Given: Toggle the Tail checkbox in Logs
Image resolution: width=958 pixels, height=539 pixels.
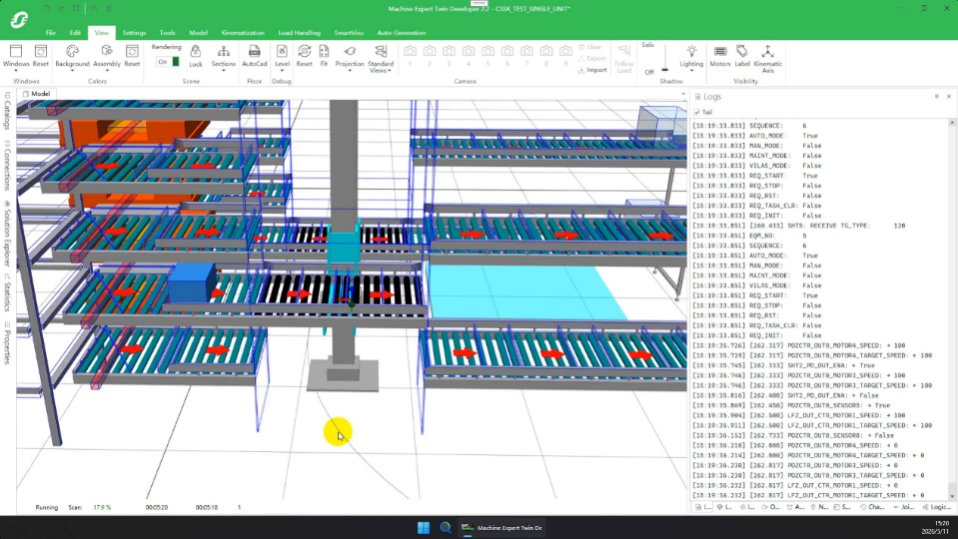Looking at the screenshot, I should pos(697,112).
